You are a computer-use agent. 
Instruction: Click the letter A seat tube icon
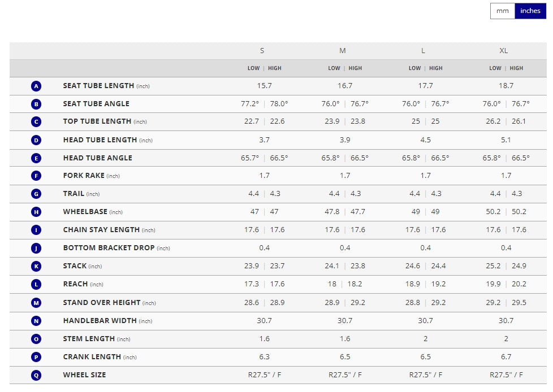pyautogui.click(x=36, y=86)
